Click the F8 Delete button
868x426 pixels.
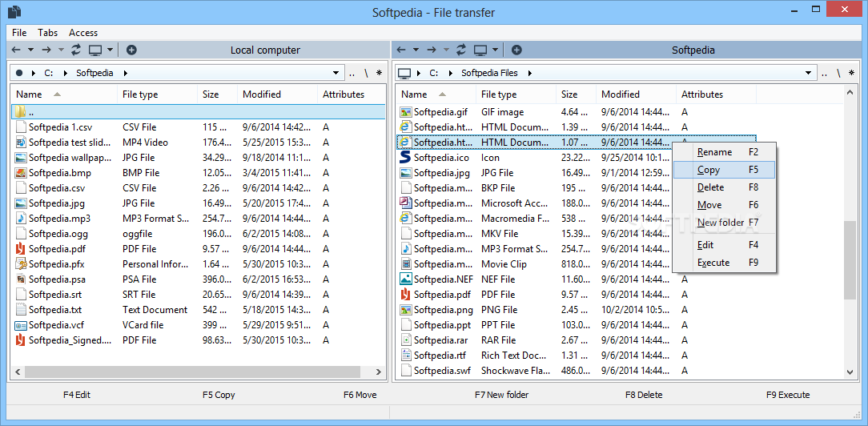coord(644,395)
